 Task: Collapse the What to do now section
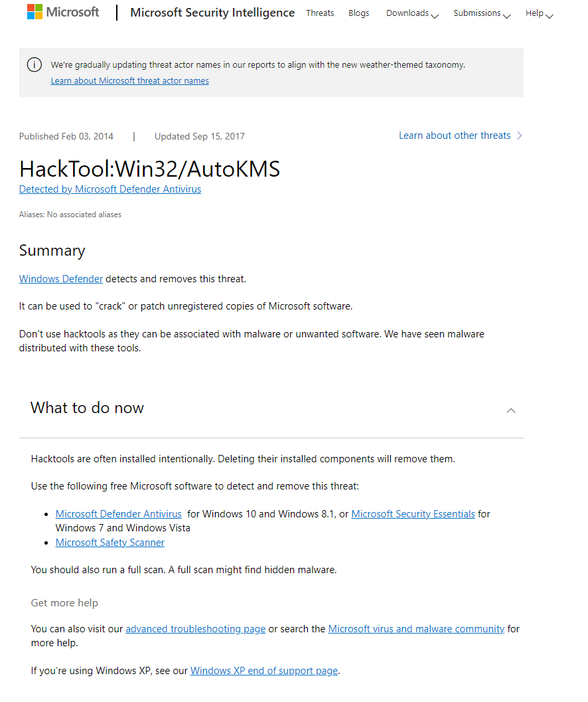(x=510, y=410)
